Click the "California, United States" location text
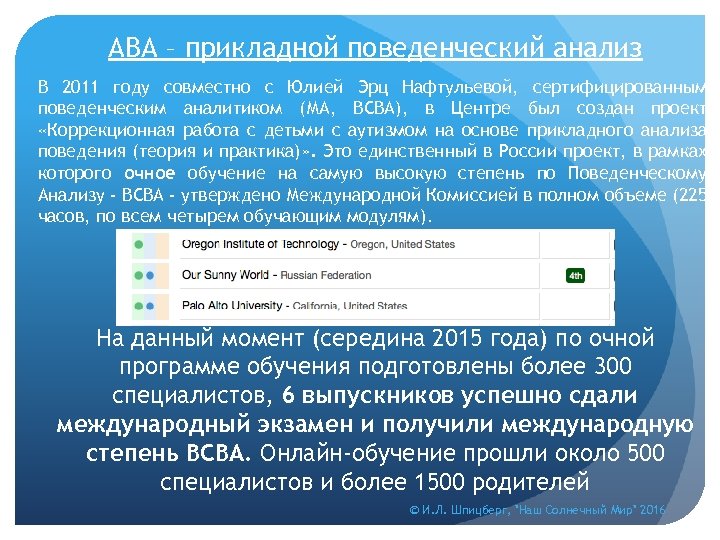The width and height of the screenshot is (720, 540). click(x=349, y=306)
